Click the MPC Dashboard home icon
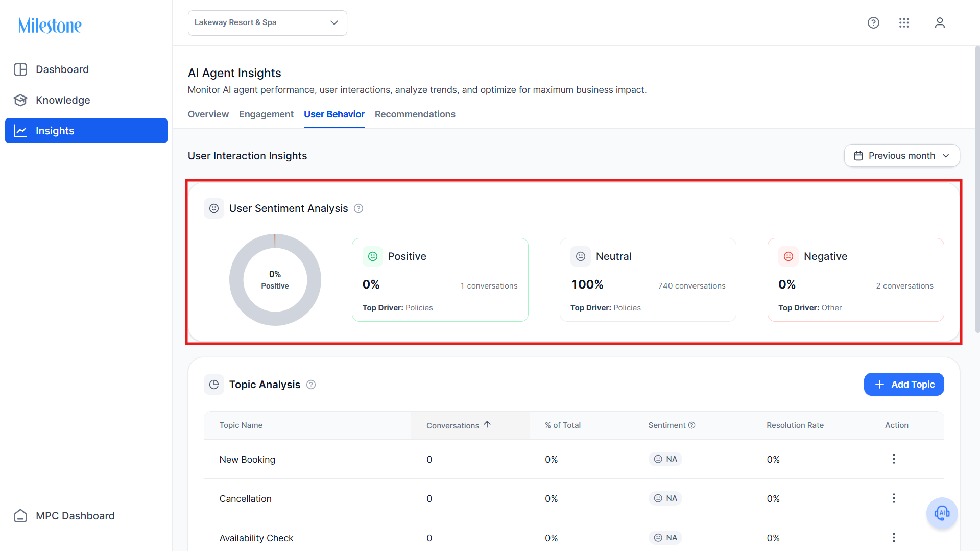This screenshot has height=551, width=980. (20, 516)
